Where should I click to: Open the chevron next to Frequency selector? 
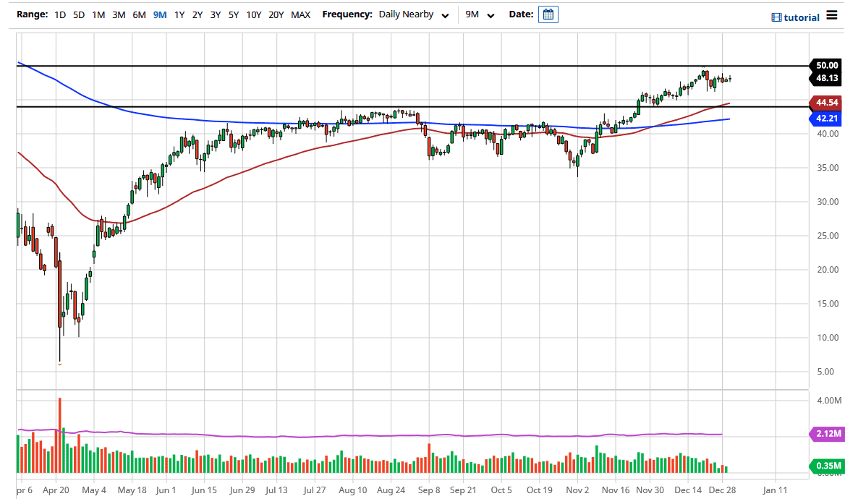(x=445, y=14)
